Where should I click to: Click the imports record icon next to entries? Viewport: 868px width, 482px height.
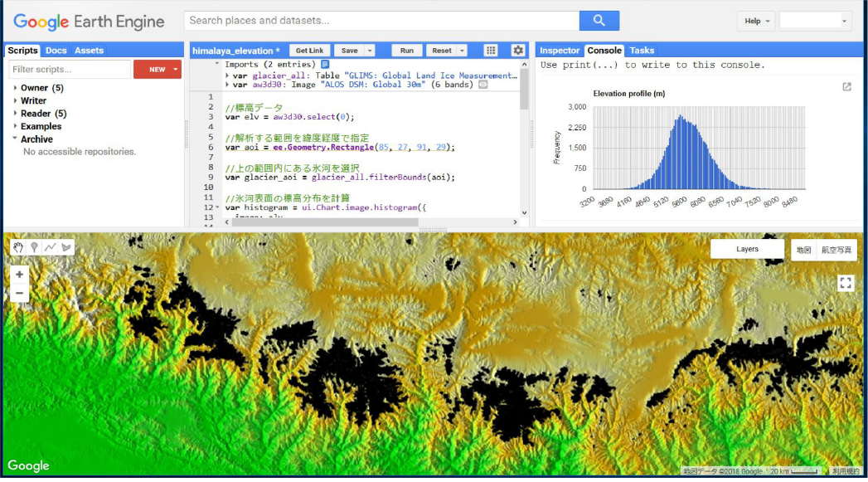[x=325, y=64]
